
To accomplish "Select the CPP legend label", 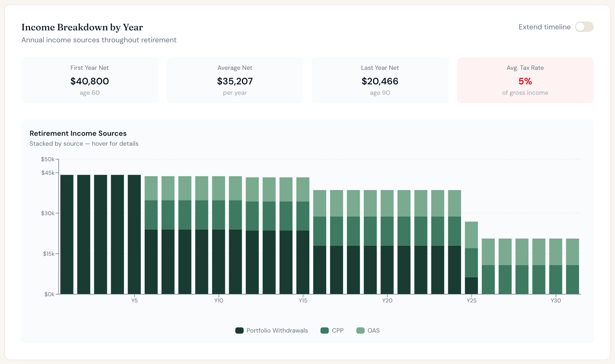I will coord(338,331).
